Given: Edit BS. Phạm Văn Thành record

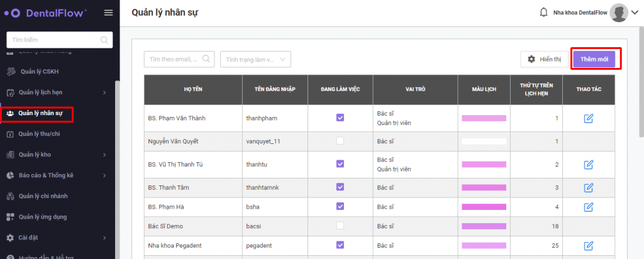Looking at the screenshot, I should tap(589, 118).
